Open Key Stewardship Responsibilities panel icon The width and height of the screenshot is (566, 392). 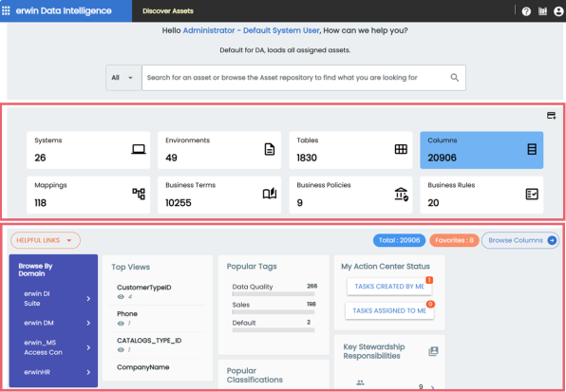[433, 351]
